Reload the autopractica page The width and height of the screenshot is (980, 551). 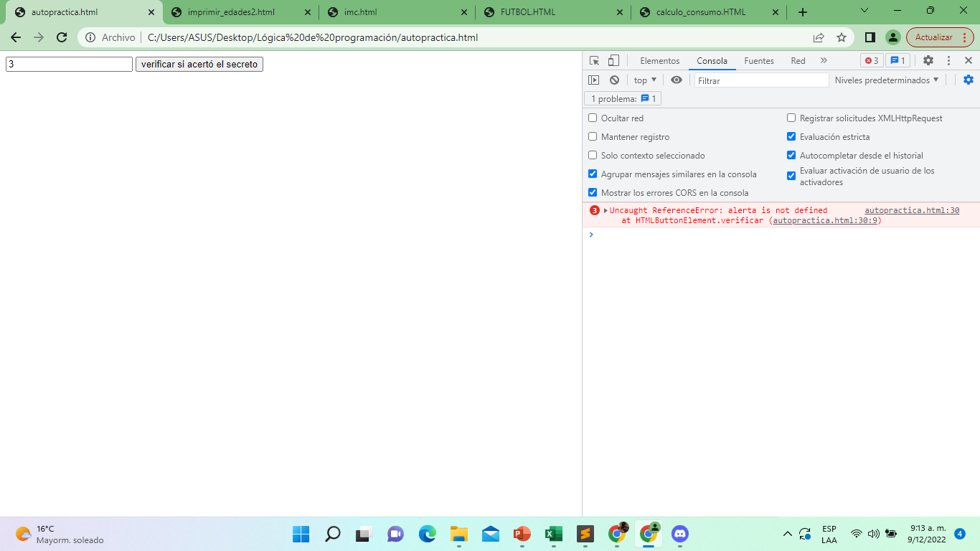coord(62,37)
